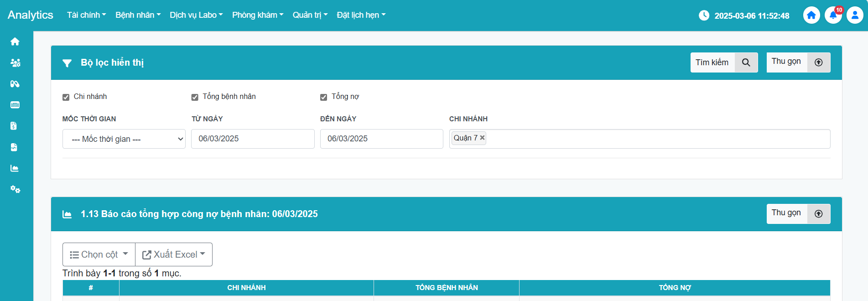Click the Tìm kiếm search button
The width and height of the screenshot is (868, 301).
pos(724,62)
